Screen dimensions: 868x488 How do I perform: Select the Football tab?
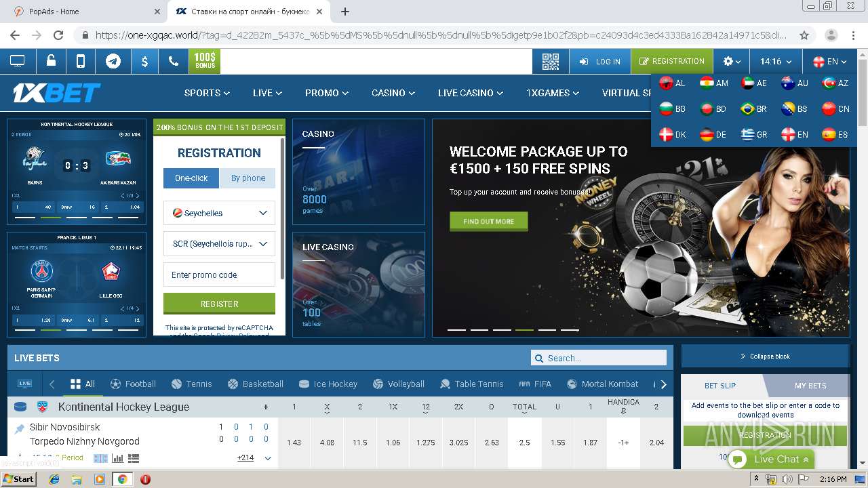point(133,384)
